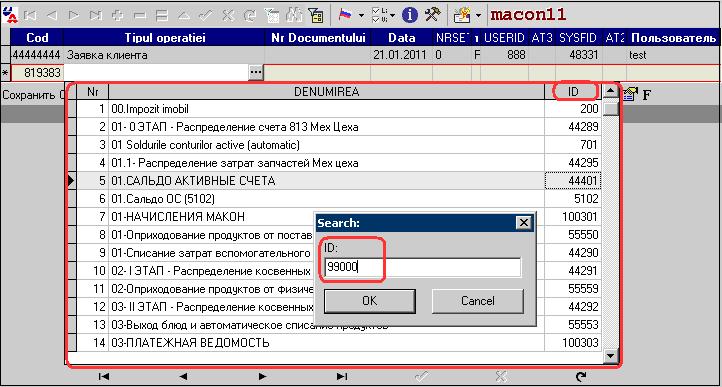This screenshot has height=387, width=722.
Task: Click scrollbar up arrow in lookup list
Action: click(x=611, y=92)
